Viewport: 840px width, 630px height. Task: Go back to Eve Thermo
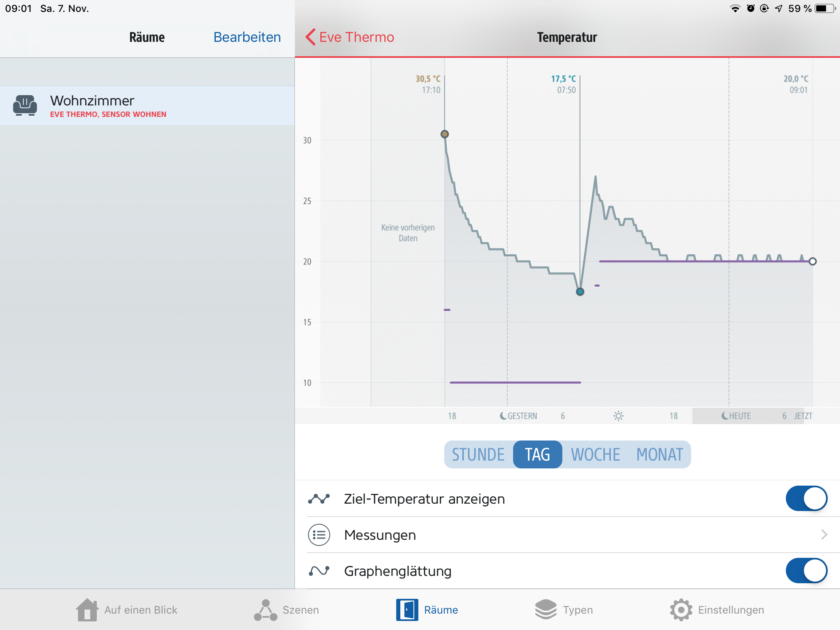350,37
